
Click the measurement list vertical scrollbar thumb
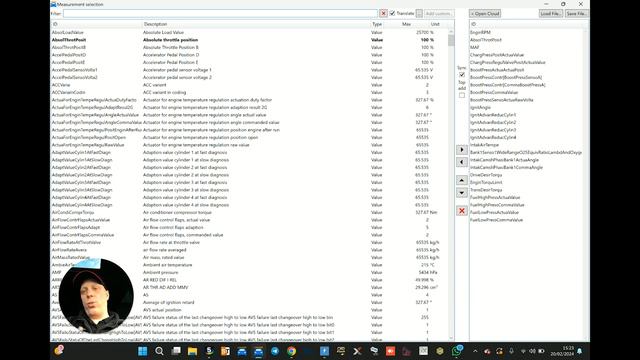click(451, 41)
